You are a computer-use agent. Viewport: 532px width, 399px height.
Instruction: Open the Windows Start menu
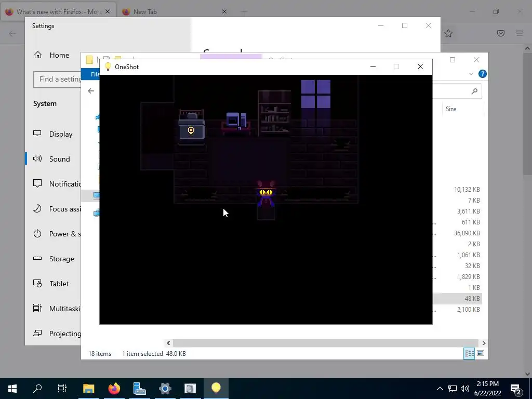pos(12,389)
